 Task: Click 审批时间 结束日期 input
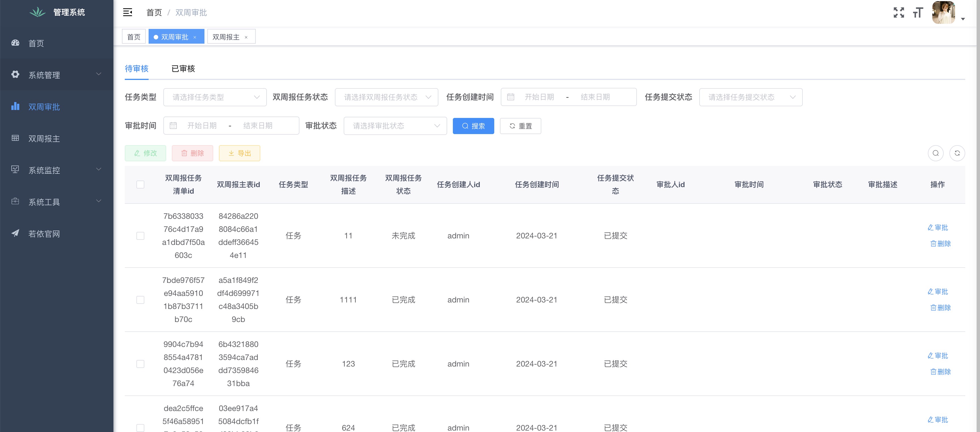click(x=257, y=126)
